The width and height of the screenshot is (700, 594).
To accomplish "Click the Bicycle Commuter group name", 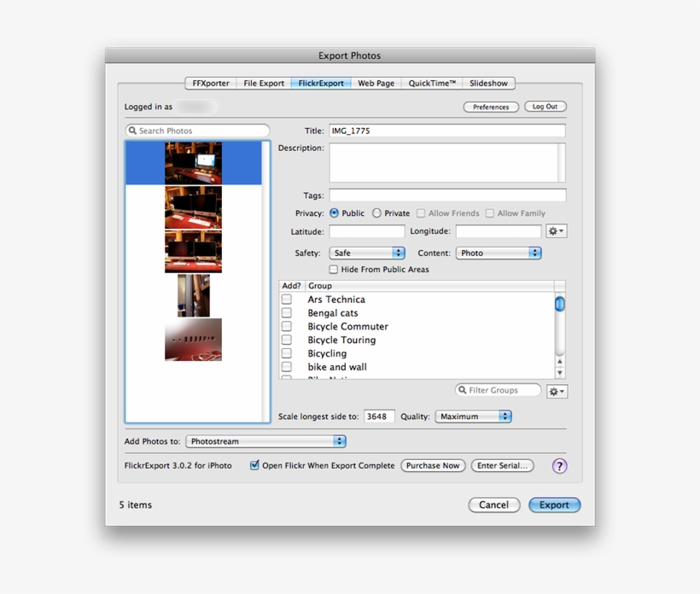I will click(348, 326).
